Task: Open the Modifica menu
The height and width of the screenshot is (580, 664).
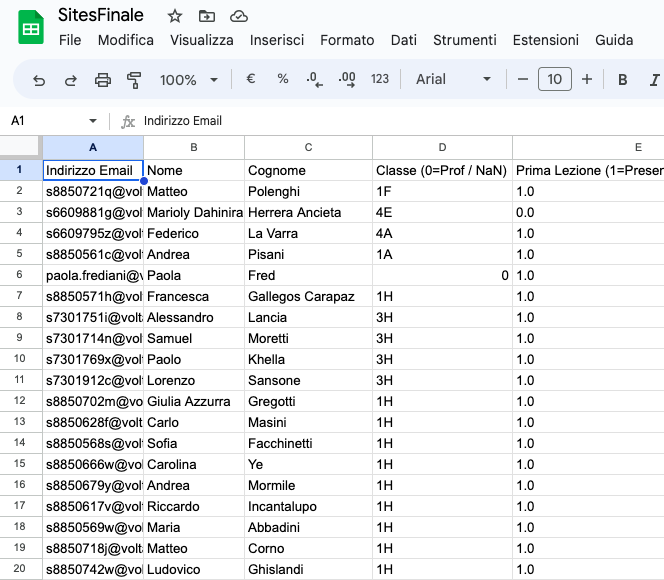Action: (126, 40)
